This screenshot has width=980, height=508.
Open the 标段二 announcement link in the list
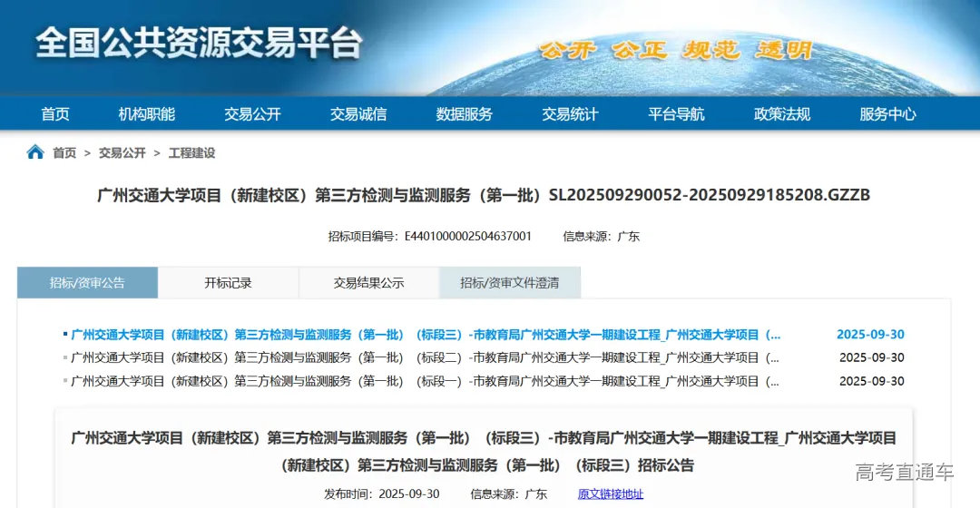(x=425, y=358)
